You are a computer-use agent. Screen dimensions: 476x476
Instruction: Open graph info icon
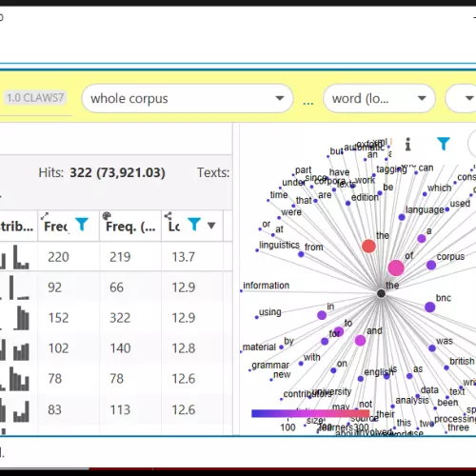click(408, 144)
